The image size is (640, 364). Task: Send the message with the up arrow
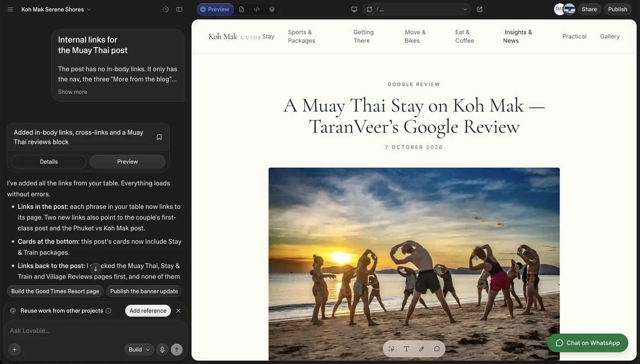click(177, 350)
